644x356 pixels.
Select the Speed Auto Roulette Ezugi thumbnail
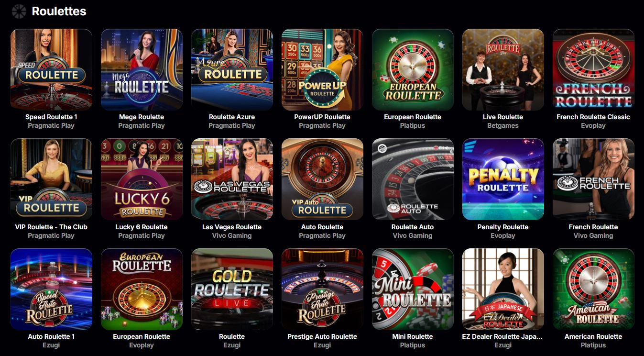point(51,289)
